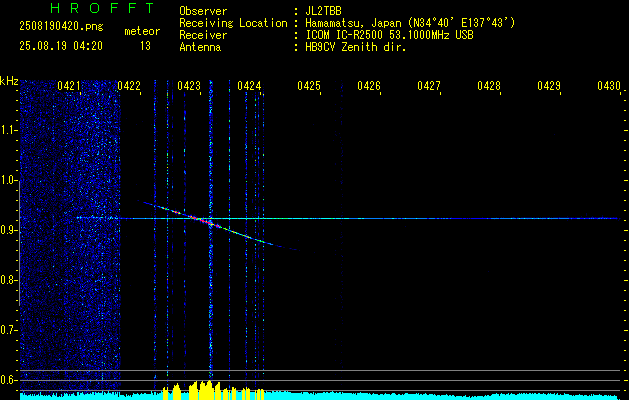Click the meteor count 13
The width and height of the screenshot is (629, 400).
click(x=145, y=46)
